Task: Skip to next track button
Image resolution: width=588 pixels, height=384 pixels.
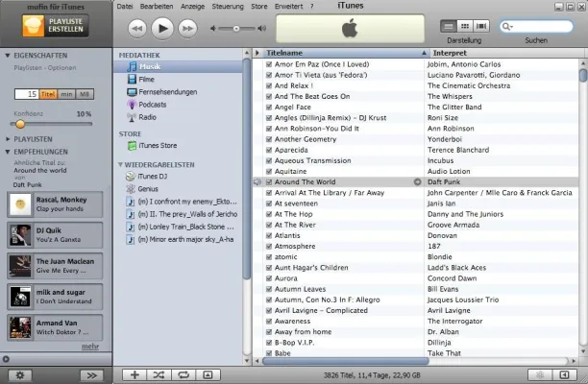Action: [187, 29]
